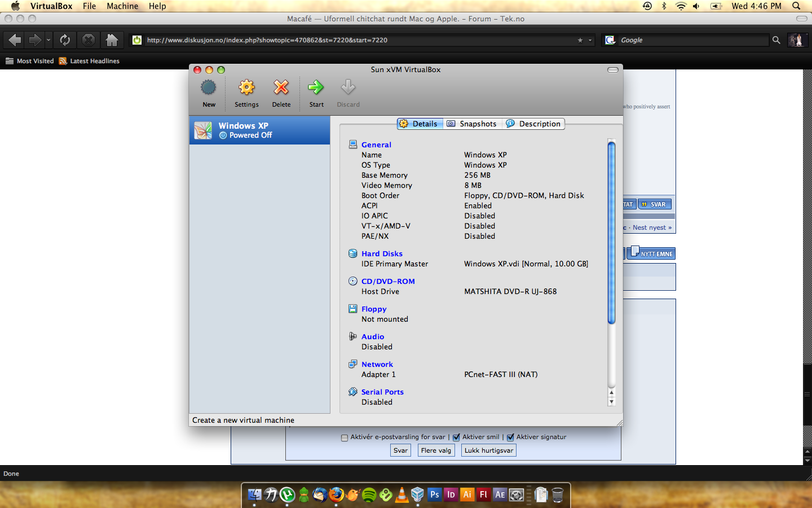Click Firefox reload button
This screenshot has height=508, width=812.
(x=65, y=40)
